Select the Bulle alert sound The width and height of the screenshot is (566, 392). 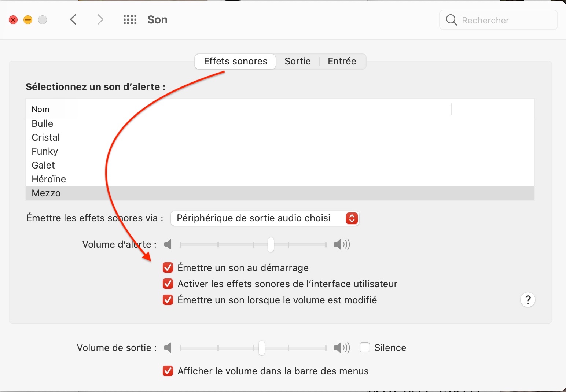[x=280, y=123]
